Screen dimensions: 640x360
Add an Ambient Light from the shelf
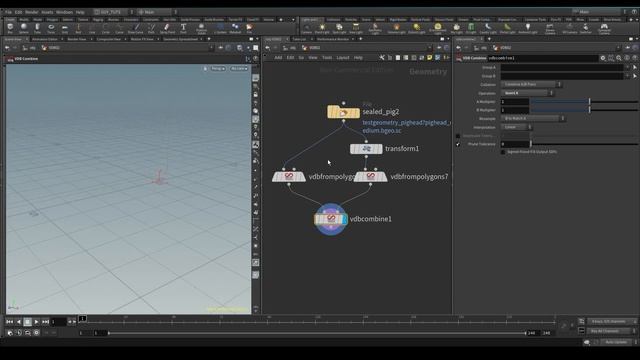coord(528,29)
